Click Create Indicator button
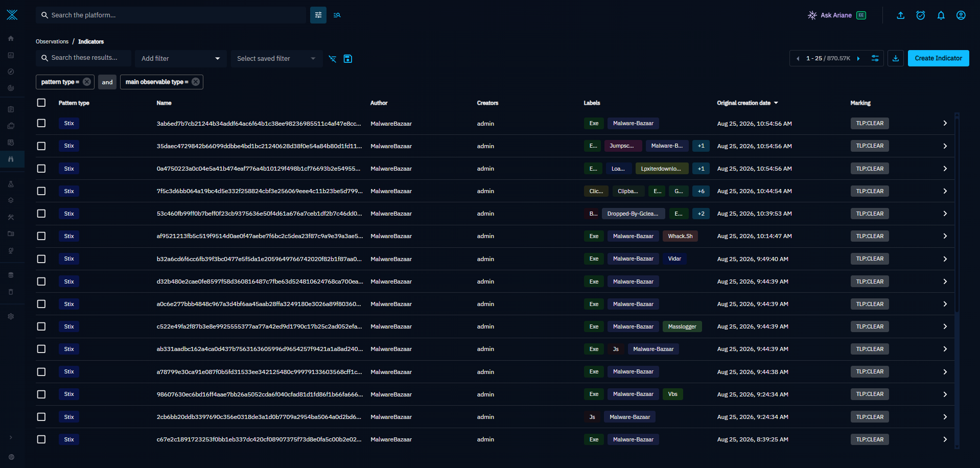Viewport: 980px width, 468px height. 938,58
